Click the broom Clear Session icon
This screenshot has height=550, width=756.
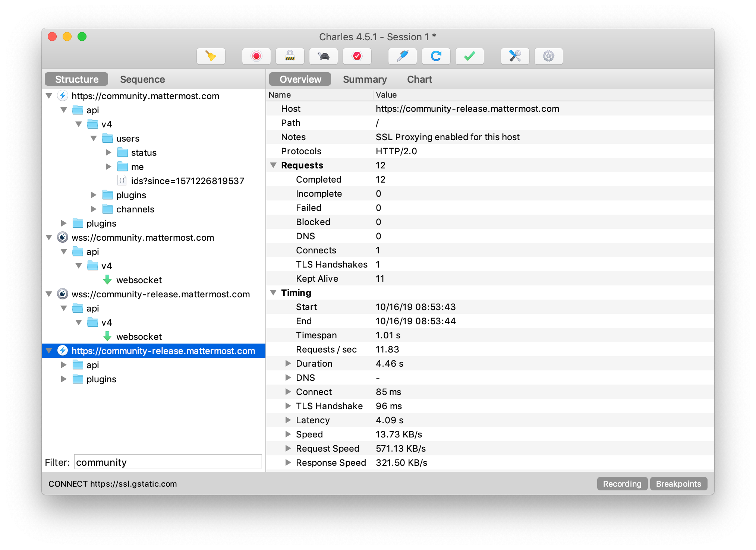coord(211,56)
